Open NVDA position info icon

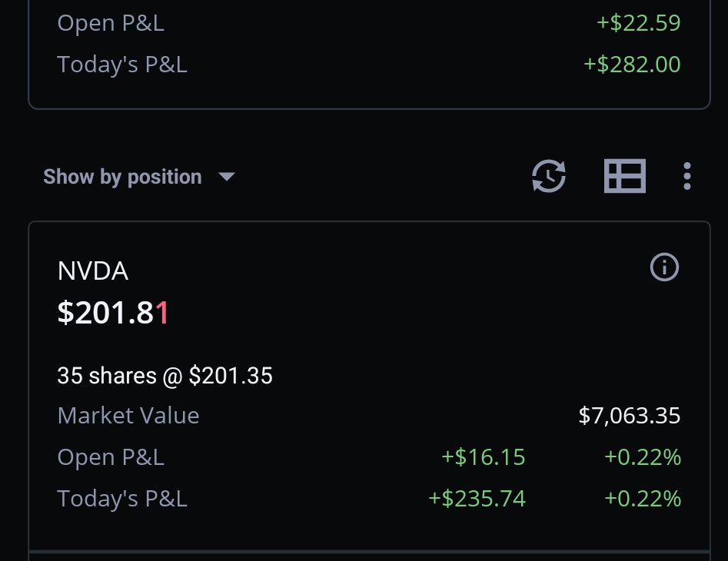(x=664, y=267)
